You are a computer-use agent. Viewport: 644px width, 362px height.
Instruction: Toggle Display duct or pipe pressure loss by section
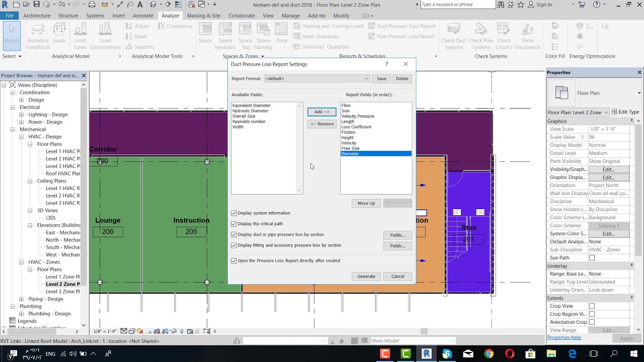tap(234, 235)
